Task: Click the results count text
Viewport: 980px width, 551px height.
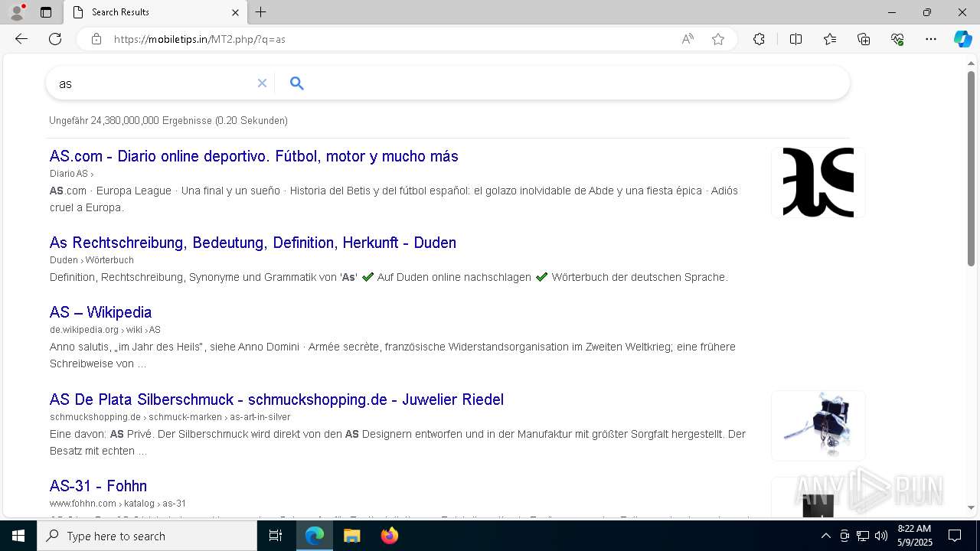Action: pos(168,121)
